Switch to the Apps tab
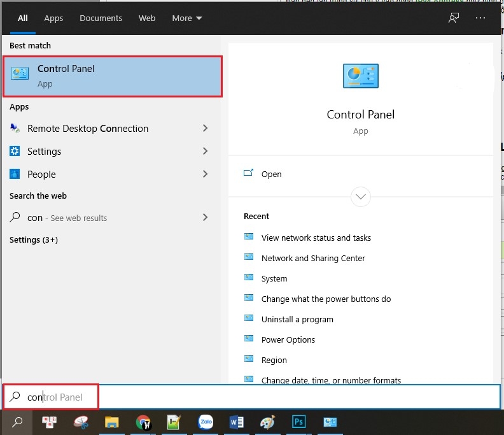 [x=53, y=18]
